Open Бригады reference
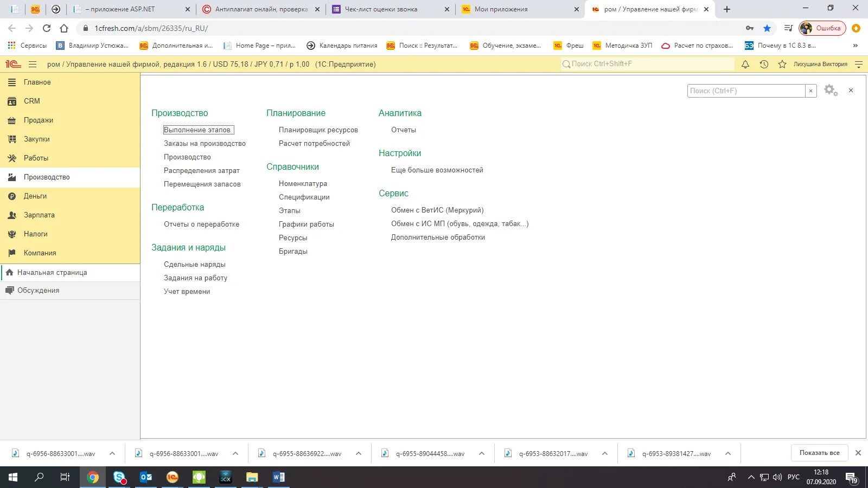 (293, 252)
